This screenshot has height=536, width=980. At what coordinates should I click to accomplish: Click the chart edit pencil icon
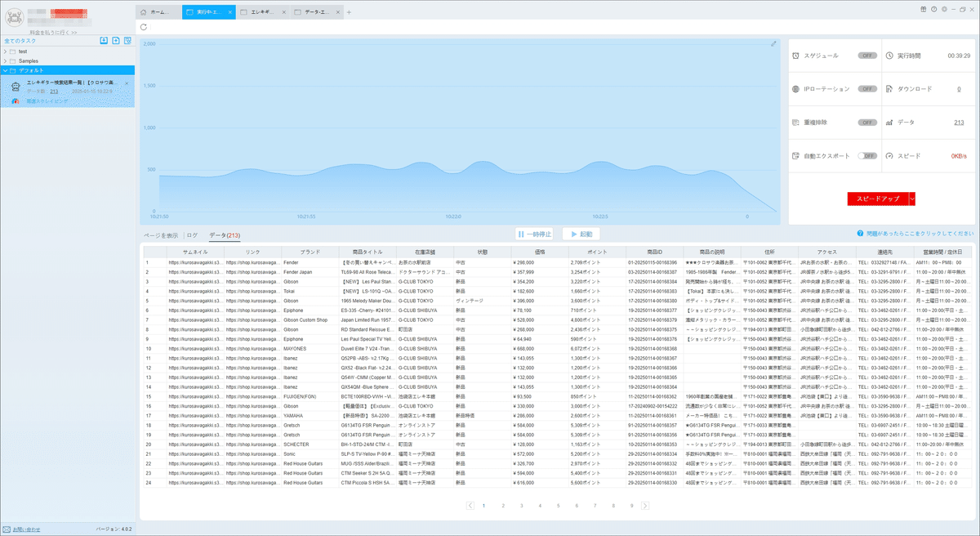click(x=773, y=44)
